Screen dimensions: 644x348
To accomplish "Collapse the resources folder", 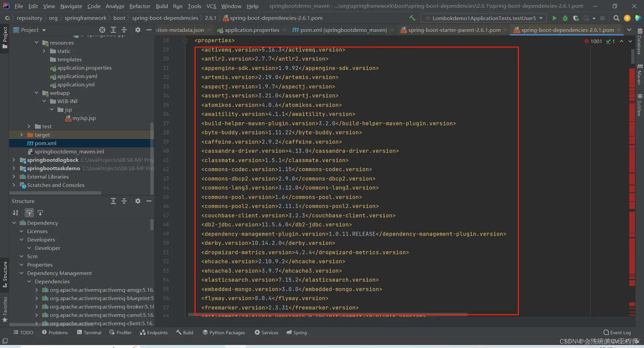I will click(x=37, y=43).
